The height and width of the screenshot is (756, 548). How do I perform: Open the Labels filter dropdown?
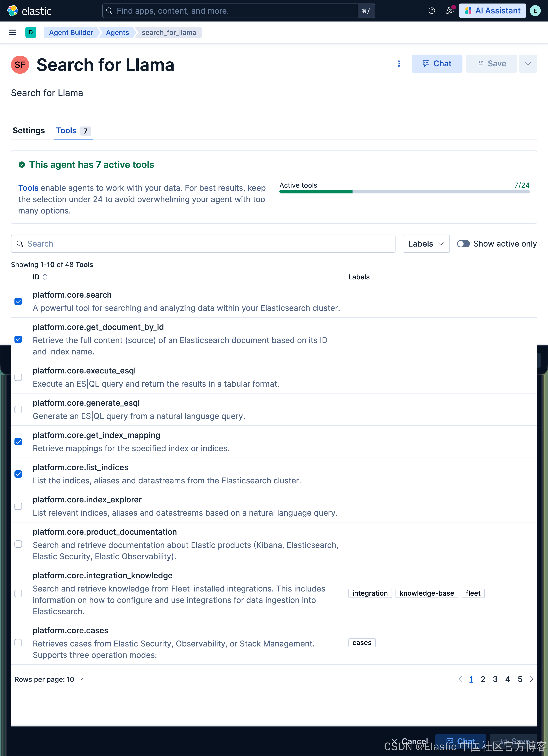(426, 244)
